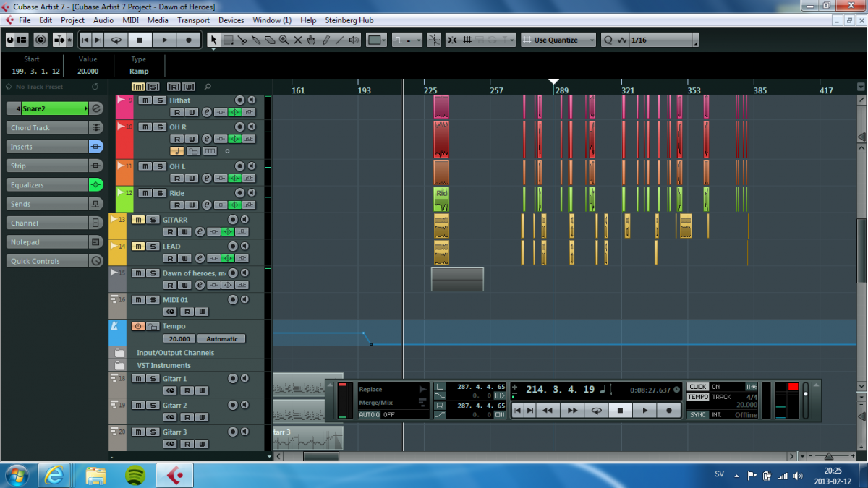Open the event colors dropdown
This screenshot has height=488, width=868.
click(376, 40)
